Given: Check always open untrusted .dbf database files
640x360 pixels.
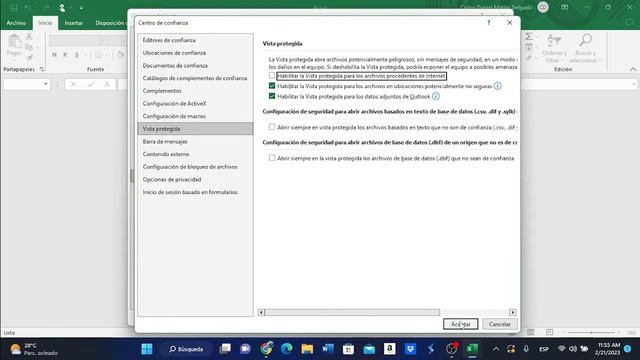Looking at the screenshot, I should [x=272, y=158].
